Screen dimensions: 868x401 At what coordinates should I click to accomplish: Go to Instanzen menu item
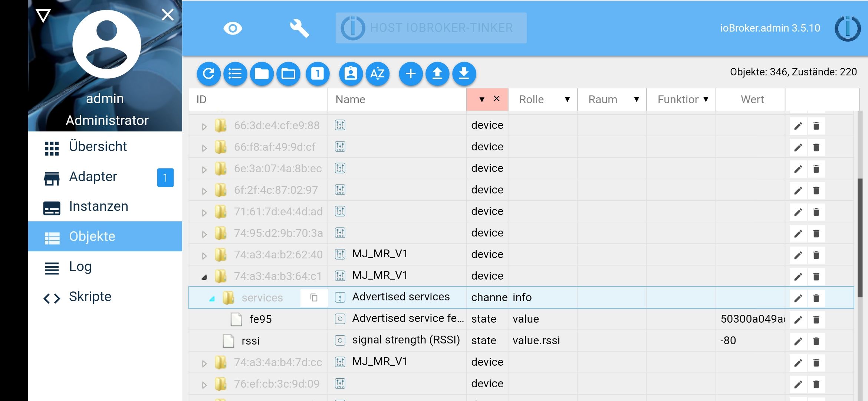98,206
